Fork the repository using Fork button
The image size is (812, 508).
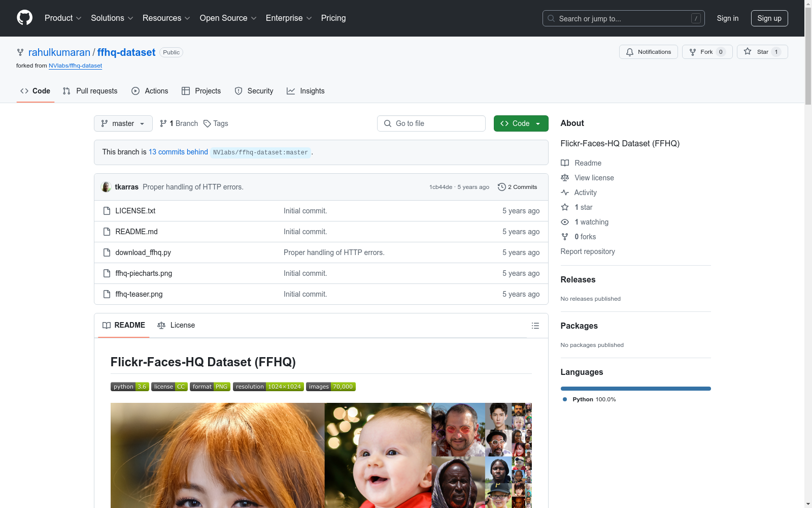click(707, 52)
